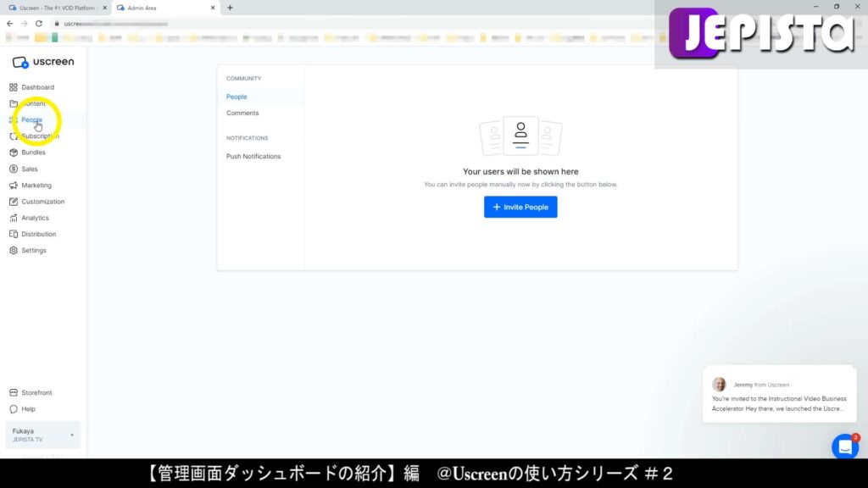Close the Uscreen VOD Platform tab
Viewport: 868px width, 488px height.
pos(104,8)
